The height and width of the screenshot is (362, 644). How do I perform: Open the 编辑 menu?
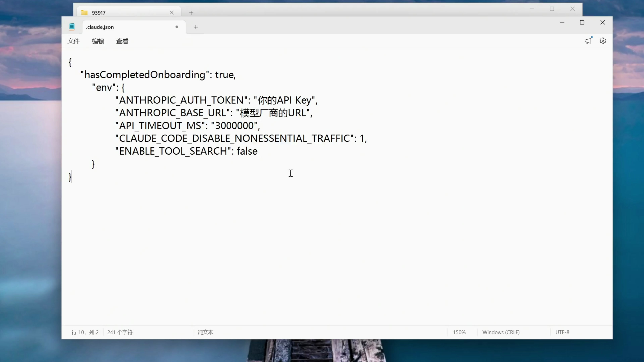98,41
